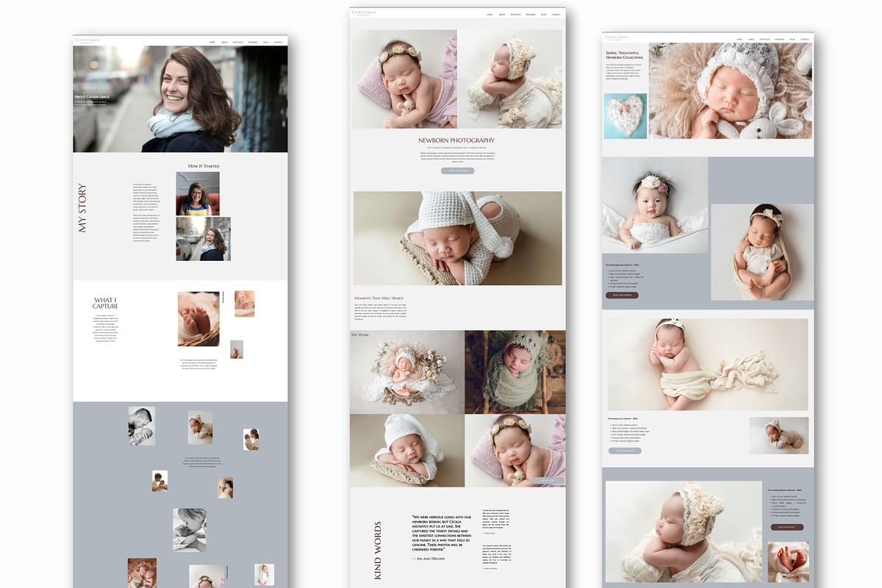The height and width of the screenshot is (588, 882).
Task: Open the large baby in lace bonnet photo
Action: click(x=731, y=90)
